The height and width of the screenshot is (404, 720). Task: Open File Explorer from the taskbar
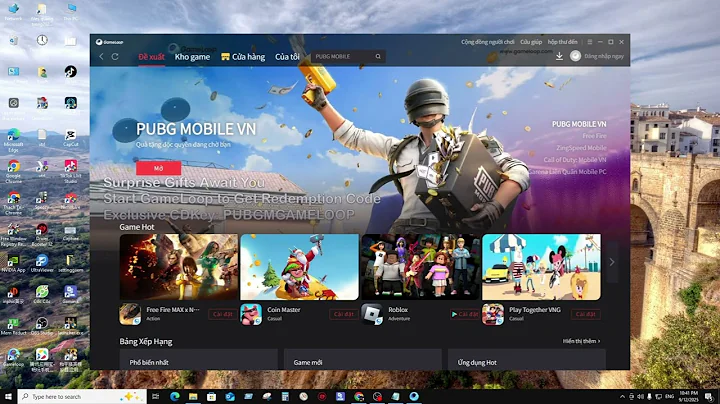193,396
